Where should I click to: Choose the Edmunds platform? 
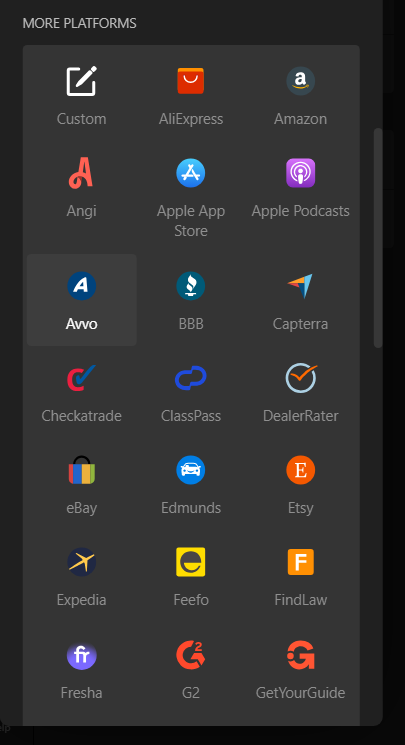pos(191,484)
